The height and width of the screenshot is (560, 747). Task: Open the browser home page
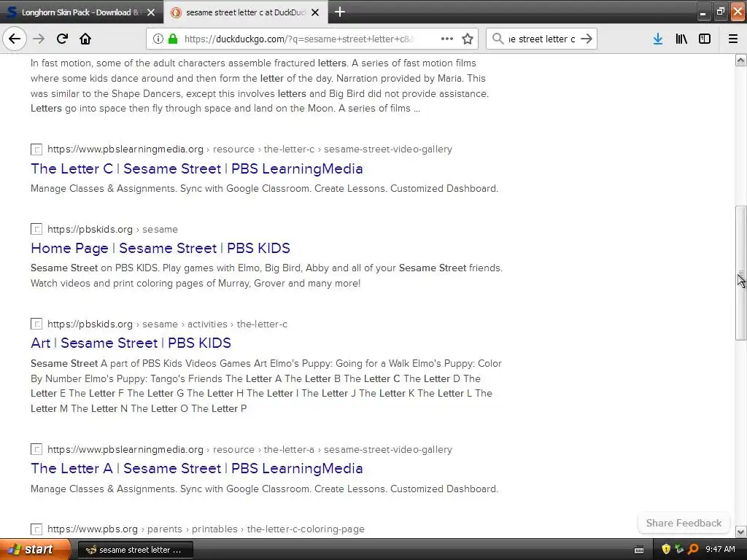click(85, 39)
